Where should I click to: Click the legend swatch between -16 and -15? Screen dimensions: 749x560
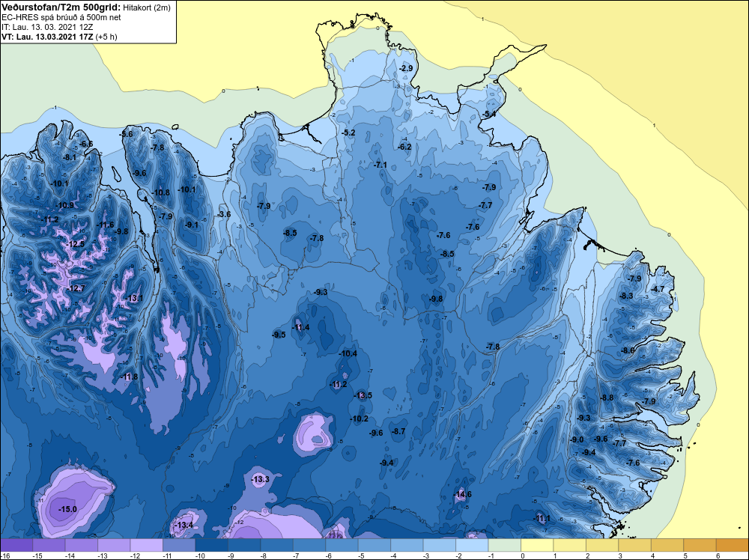(16, 545)
